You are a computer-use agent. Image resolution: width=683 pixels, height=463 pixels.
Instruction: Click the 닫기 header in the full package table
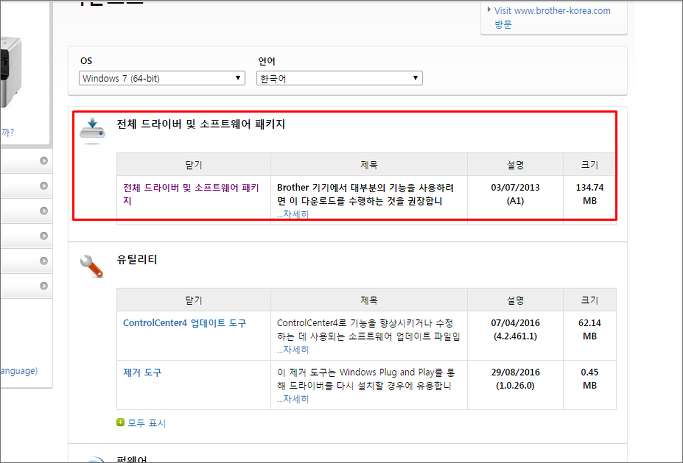click(193, 165)
